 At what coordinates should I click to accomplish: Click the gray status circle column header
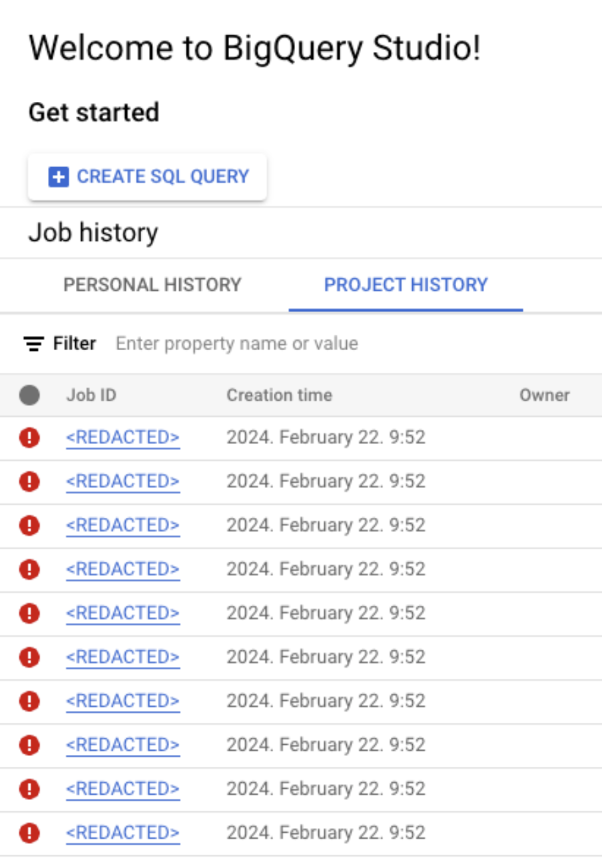click(29, 395)
